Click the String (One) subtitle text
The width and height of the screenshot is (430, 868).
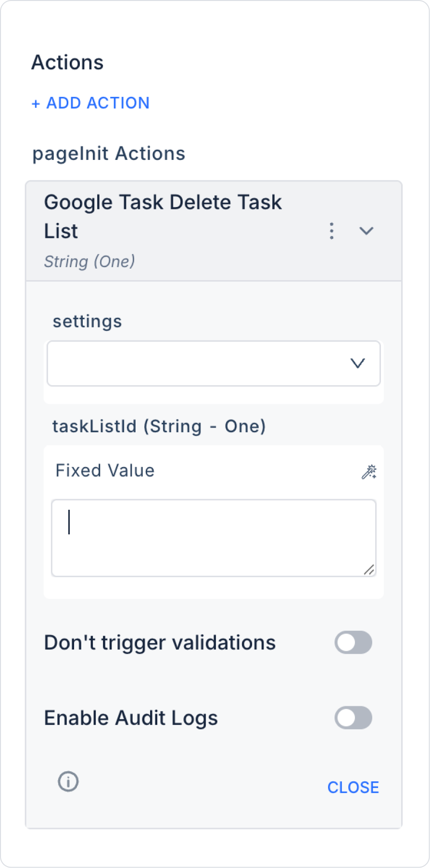tap(89, 261)
